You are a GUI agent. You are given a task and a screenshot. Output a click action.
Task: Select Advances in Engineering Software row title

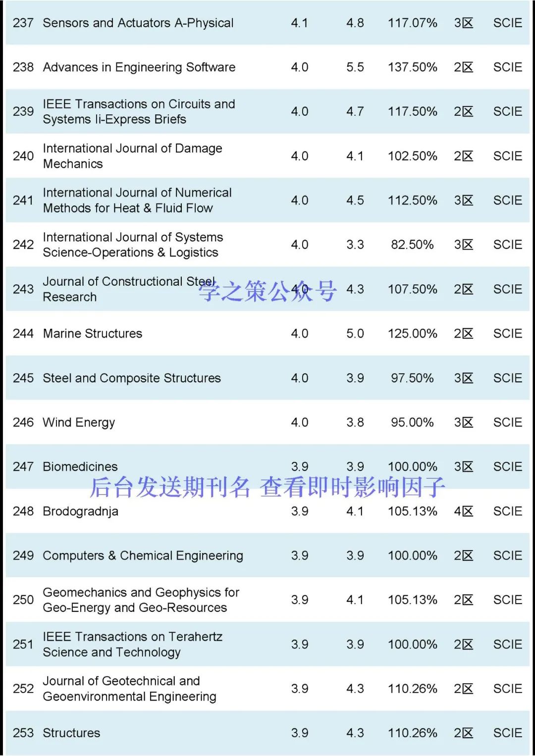click(x=139, y=67)
